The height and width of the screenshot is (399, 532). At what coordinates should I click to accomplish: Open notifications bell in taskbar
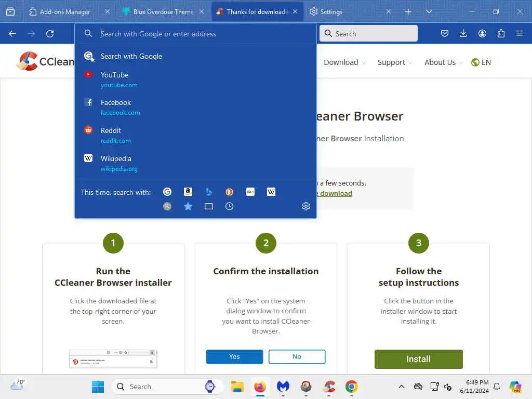point(497,387)
